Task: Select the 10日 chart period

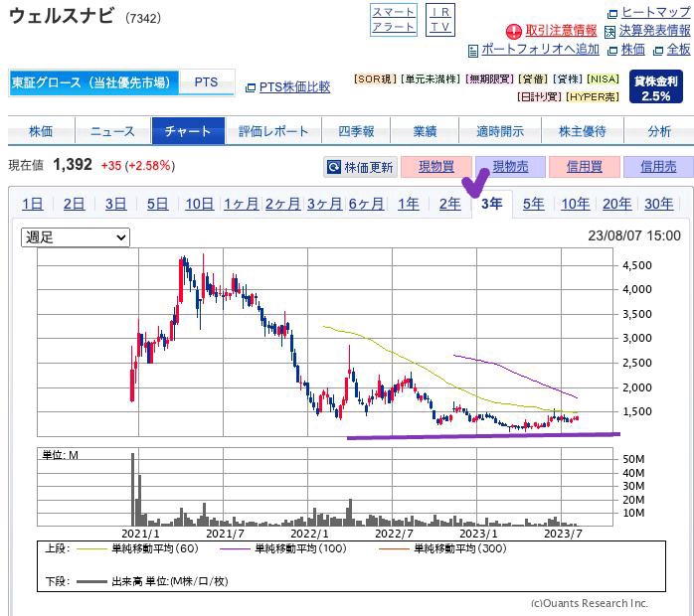Action: (x=199, y=204)
